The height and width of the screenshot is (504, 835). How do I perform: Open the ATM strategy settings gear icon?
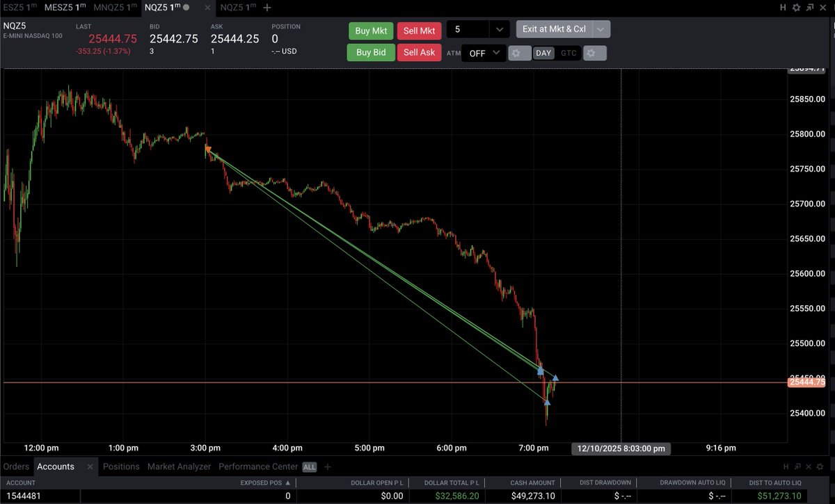tap(519, 52)
